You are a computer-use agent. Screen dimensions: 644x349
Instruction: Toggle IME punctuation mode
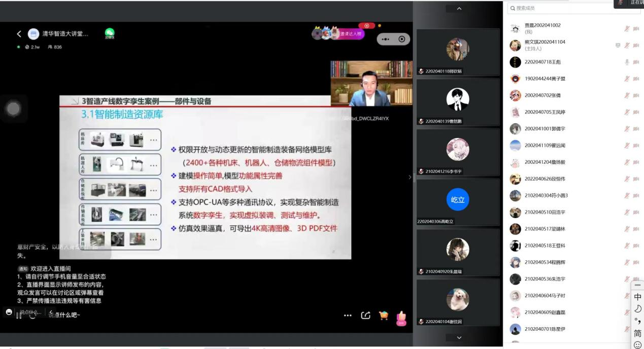click(x=638, y=321)
